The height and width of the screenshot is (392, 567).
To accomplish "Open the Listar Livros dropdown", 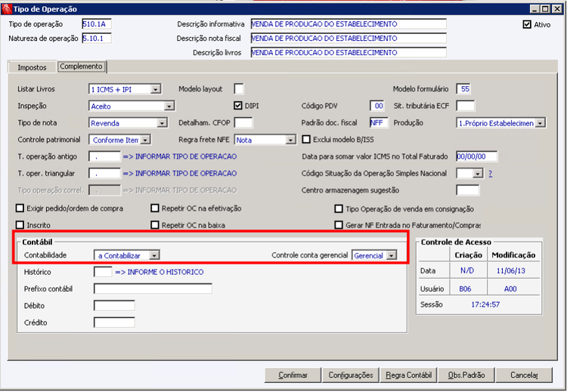I will (x=156, y=89).
